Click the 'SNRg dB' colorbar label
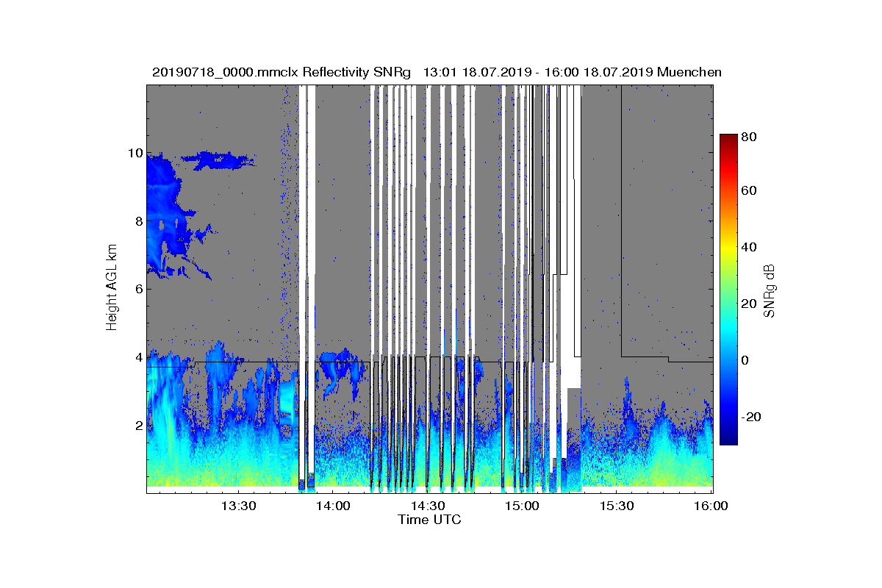Image resolution: width=882 pixels, height=588 pixels. [x=770, y=291]
